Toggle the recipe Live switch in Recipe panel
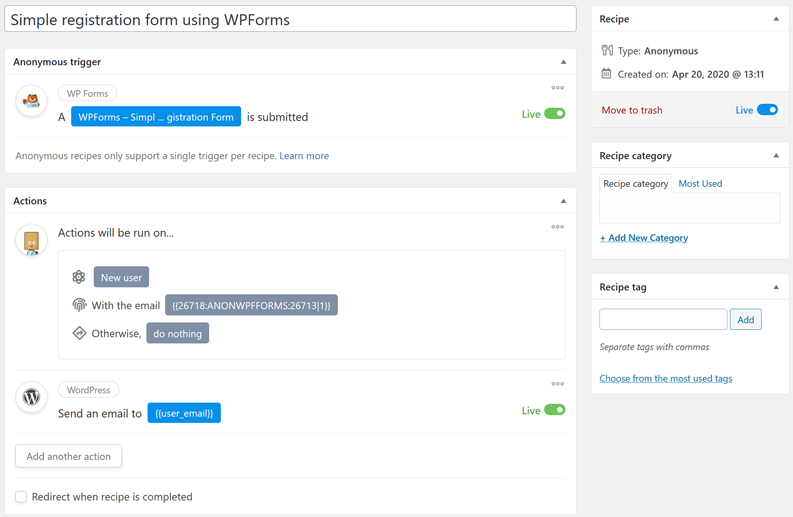The height and width of the screenshot is (517, 793). click(x=767, y=110)
